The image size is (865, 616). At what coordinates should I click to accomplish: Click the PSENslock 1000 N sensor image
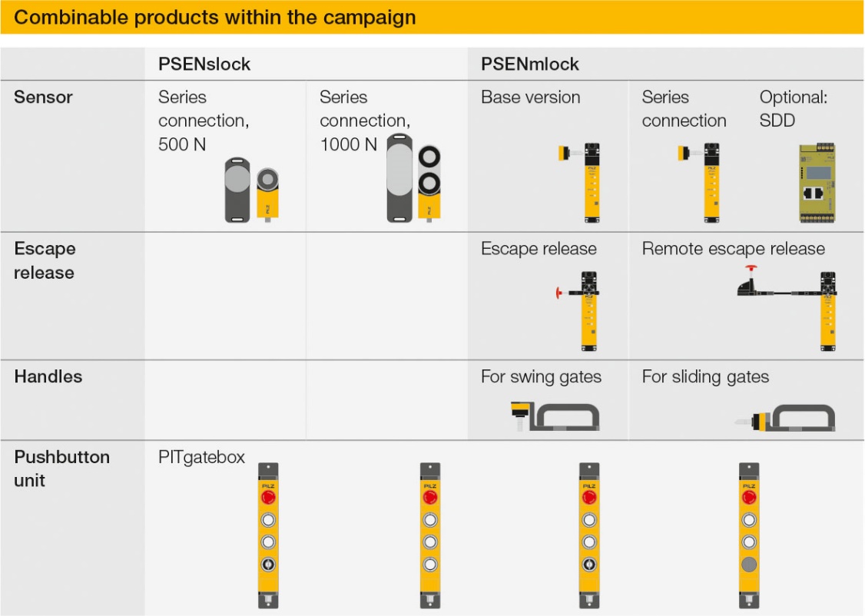413,177
